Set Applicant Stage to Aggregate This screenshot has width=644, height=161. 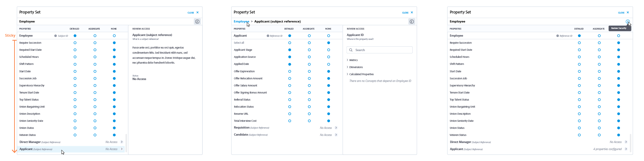309,50
